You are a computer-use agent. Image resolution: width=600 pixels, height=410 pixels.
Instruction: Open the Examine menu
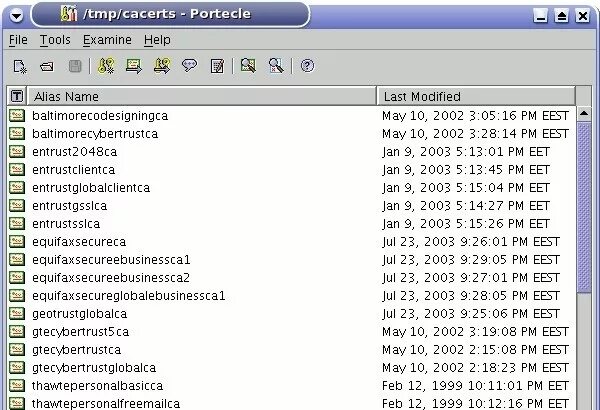[107, 40]
